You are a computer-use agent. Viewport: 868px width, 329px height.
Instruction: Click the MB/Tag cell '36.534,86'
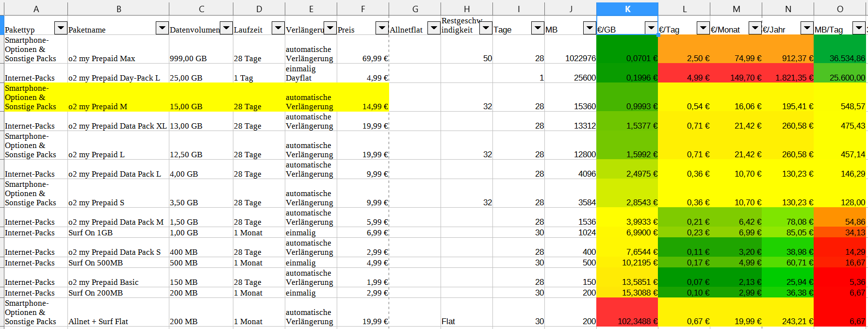[x=840, y=49]
